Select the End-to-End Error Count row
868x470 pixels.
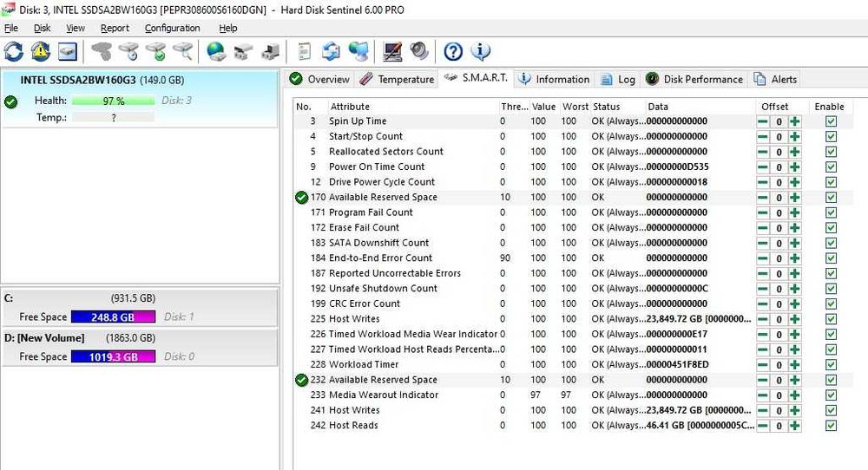point(573,258)
